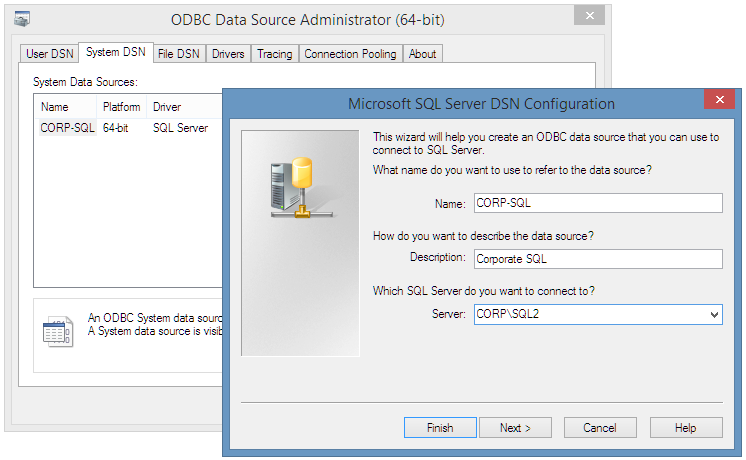This screenshot has width=746, height=460.
Task: Click the ODBC Administrator title bar icon
Action: pos(21,17)
